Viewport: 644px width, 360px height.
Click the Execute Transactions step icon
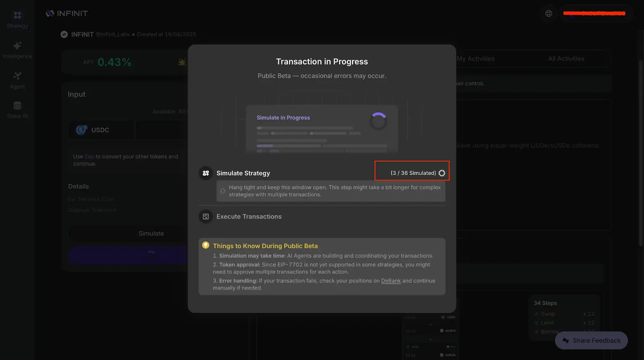point(206,216)
